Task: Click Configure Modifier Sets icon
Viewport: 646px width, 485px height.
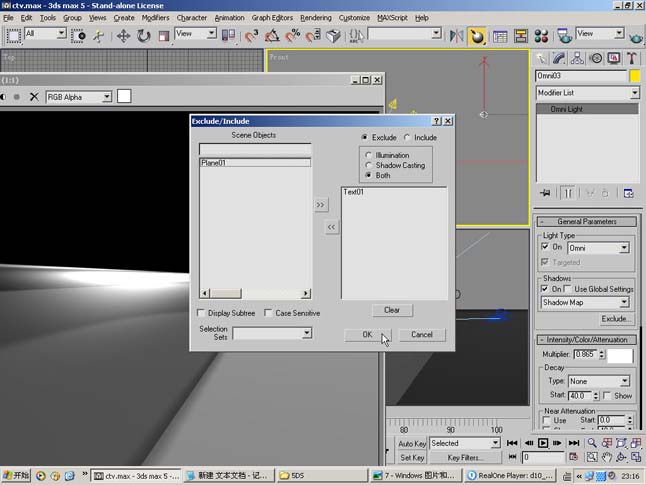Action: 629,193
